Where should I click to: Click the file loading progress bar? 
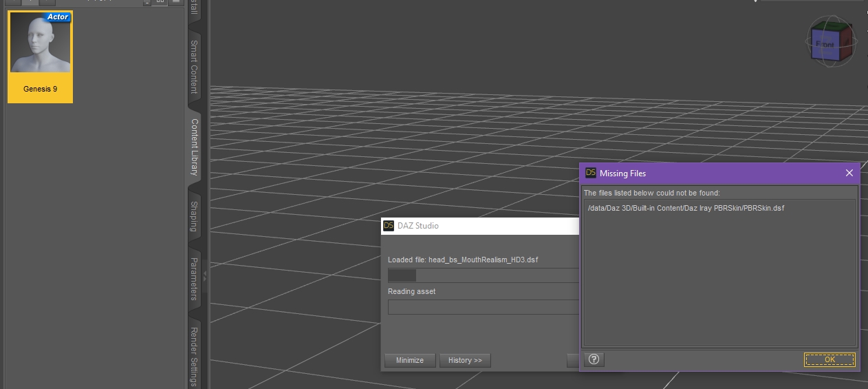click(x=483, y=275)
